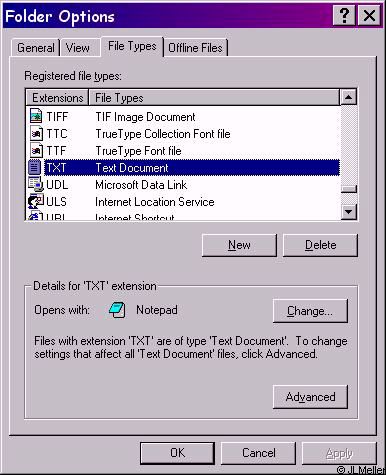
Task: Go to the Offline Files tab
Action: pyautogui.click(x=195, y=48)
